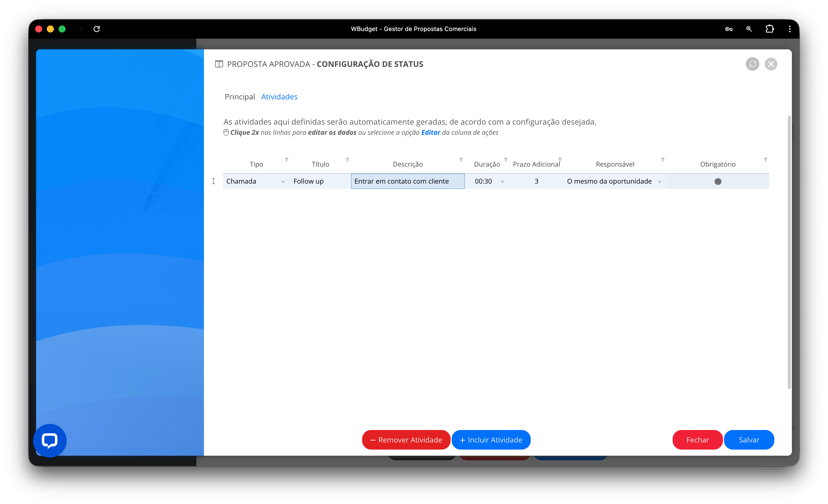The height and width of the screenshot is (504, 828).
Task: Click the Responsável column filter icon
Action: click(x=663, y=160)
